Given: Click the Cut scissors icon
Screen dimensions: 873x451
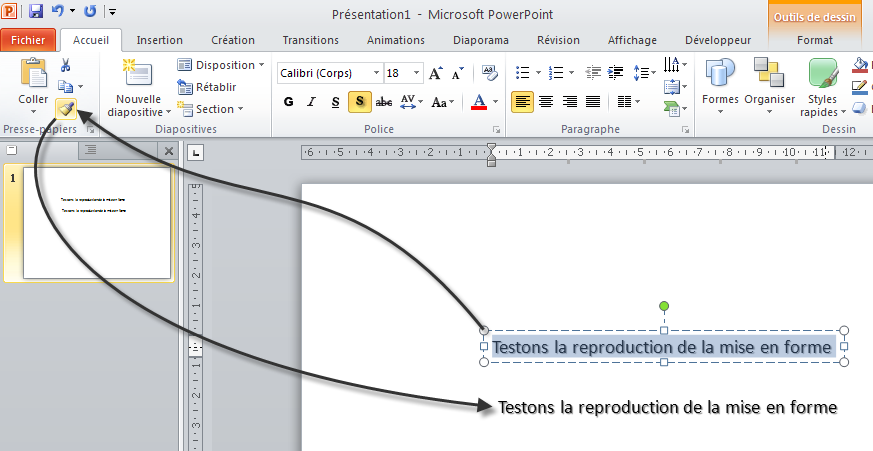Looking at the screenshot, I should 66,66.
